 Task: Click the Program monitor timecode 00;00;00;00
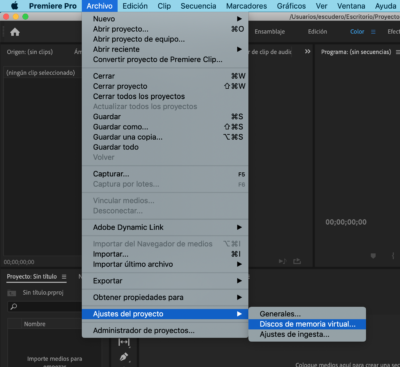tap(346, 222)
